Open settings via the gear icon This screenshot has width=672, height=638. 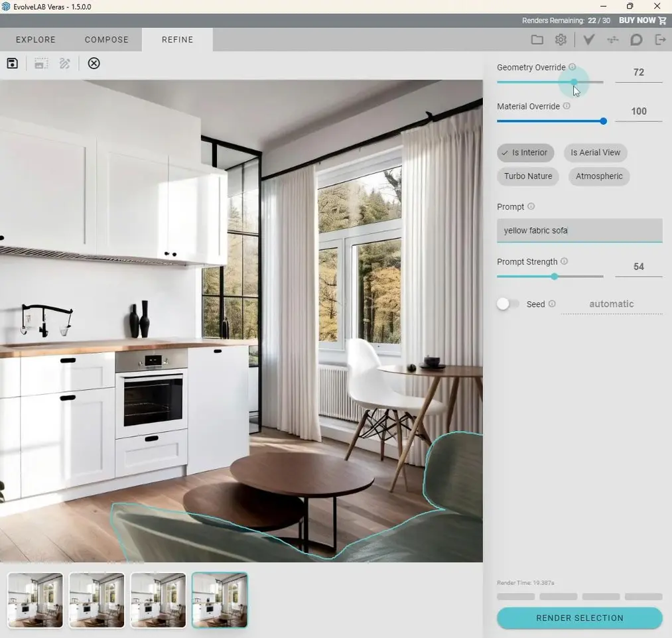[x=561, y=40]
